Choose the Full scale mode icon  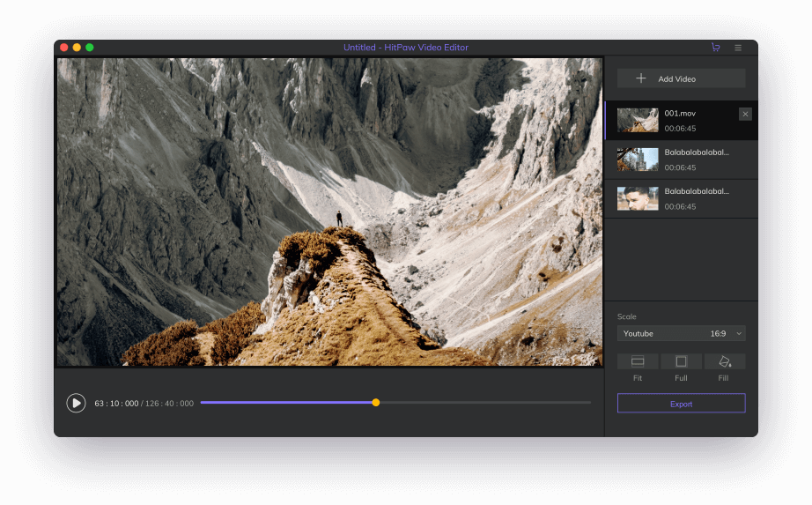point(681,361)
